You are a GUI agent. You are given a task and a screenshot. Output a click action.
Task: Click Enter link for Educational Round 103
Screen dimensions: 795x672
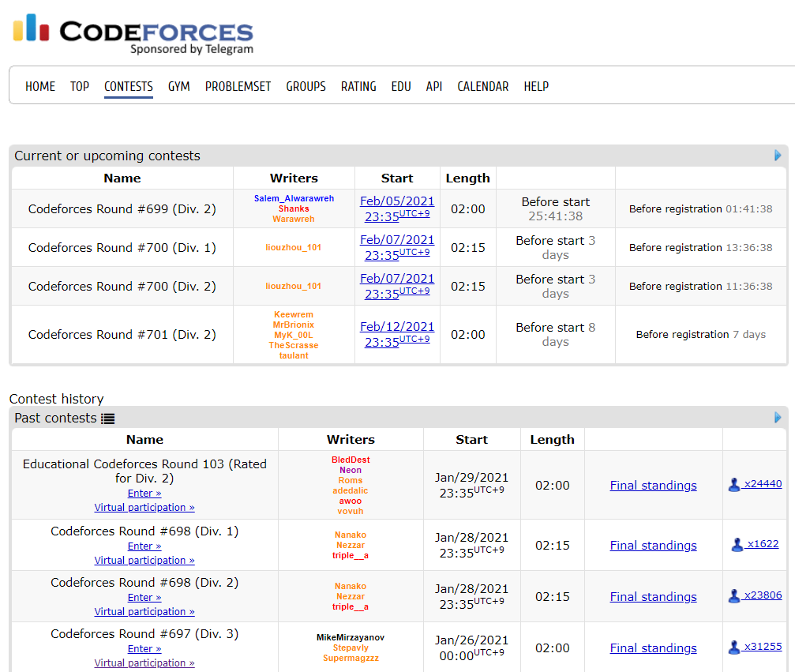tap(144, 493)
